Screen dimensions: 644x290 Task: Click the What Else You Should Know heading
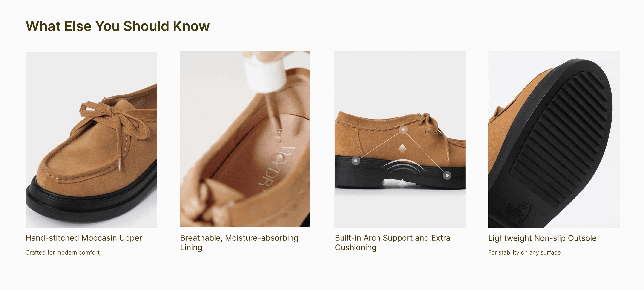tap(118, 26)
